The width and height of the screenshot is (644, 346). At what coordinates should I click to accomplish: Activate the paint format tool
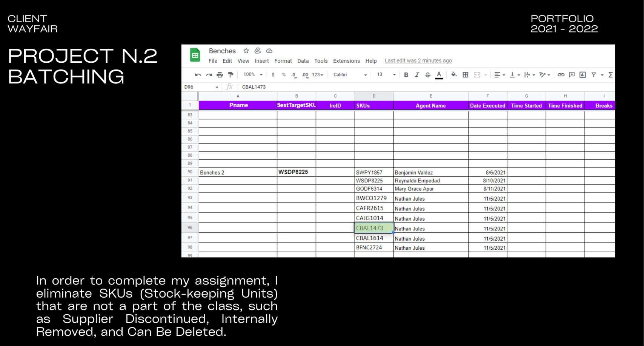coord(231,75)
